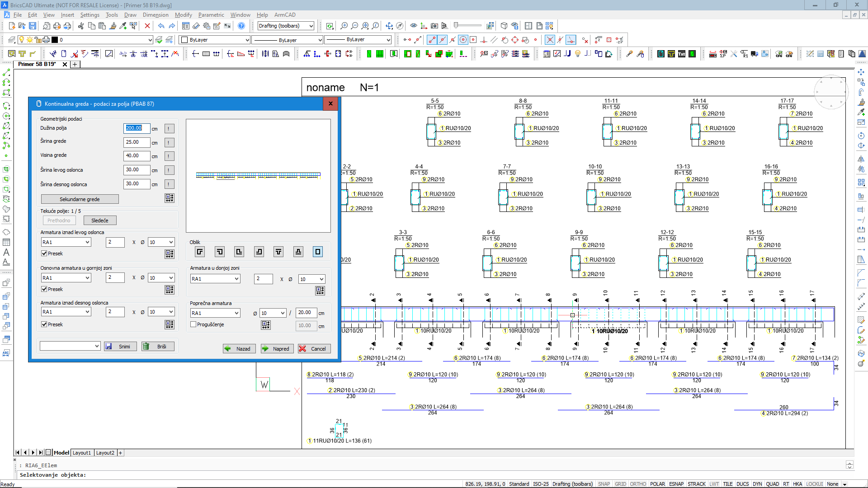Select the T-shaped beam in Oblik
This screenshot has width=868, height=488.
click(278, 252)
